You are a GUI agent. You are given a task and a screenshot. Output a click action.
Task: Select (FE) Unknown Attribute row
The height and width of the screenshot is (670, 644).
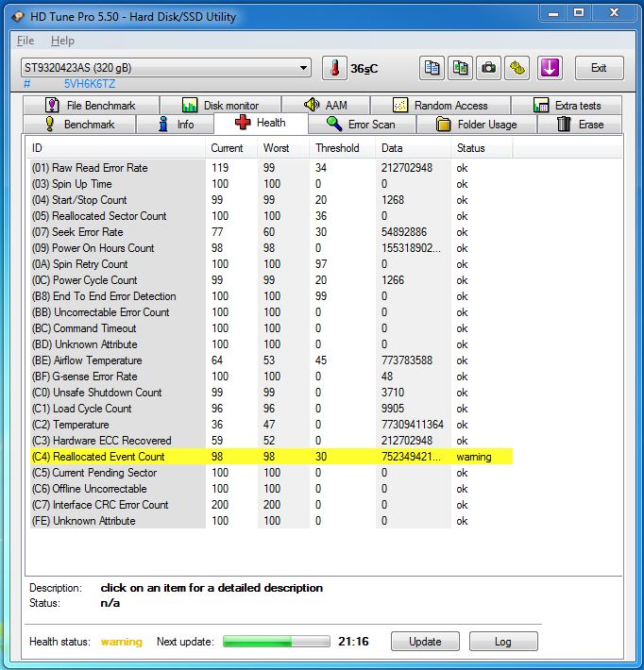[271, 521]
